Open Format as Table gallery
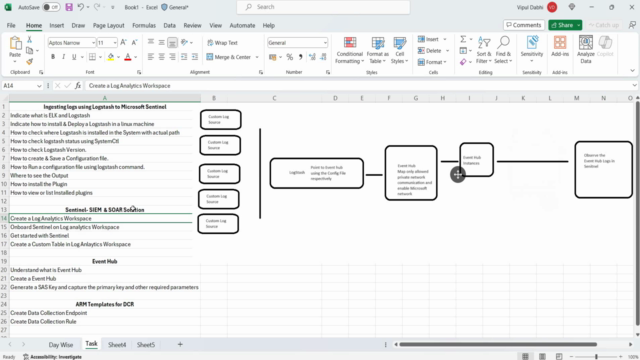 click(x=378, y=50)
